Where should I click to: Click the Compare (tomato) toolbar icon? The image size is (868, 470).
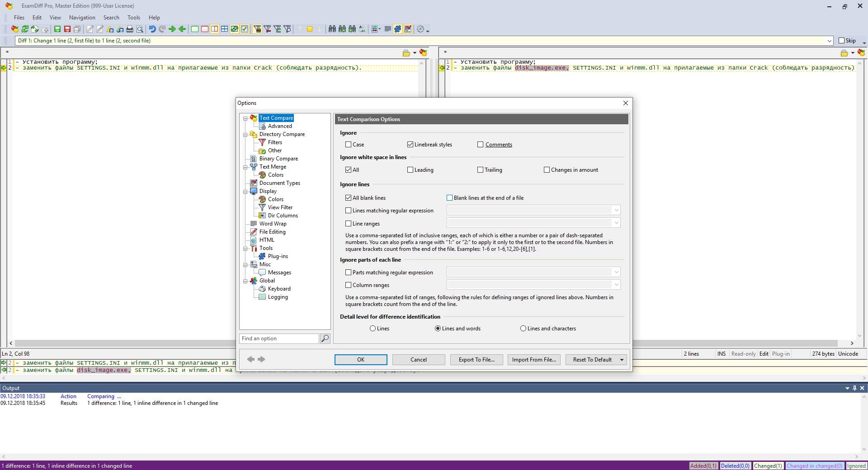[x=15, y=29]
